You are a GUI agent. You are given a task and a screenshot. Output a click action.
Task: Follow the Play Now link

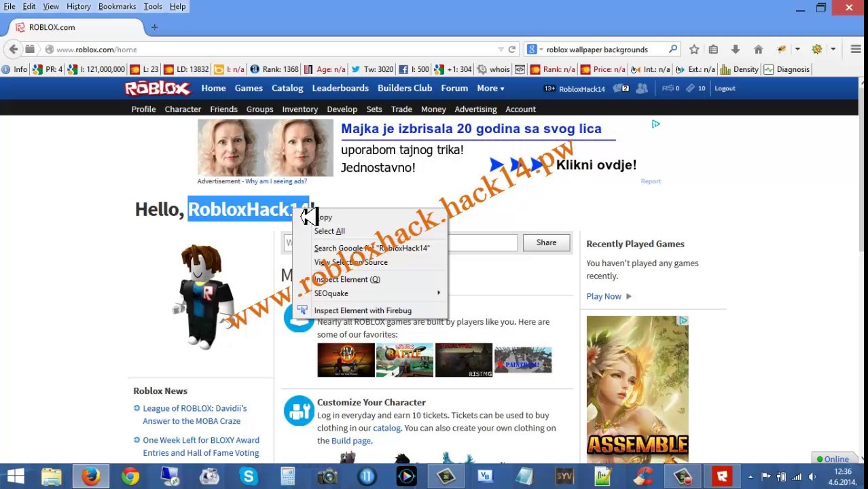pyautogui.click(x=604, y=296)
